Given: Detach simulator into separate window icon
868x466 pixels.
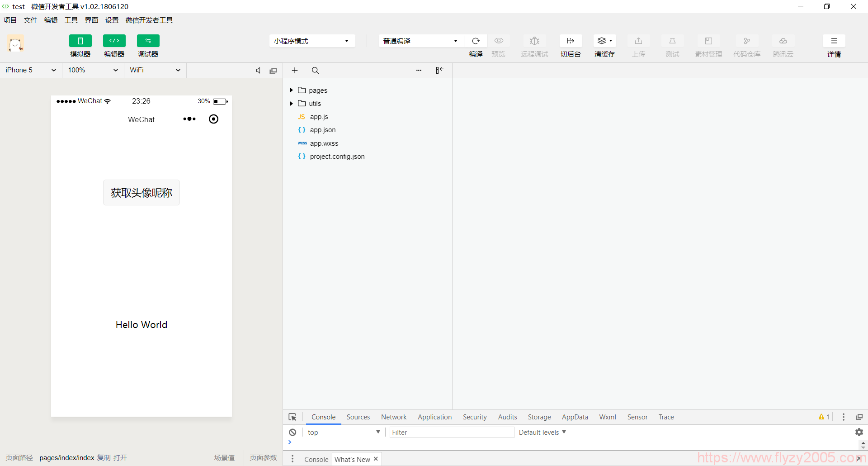Looking at the screenshot, I should [x=274, y=71].
